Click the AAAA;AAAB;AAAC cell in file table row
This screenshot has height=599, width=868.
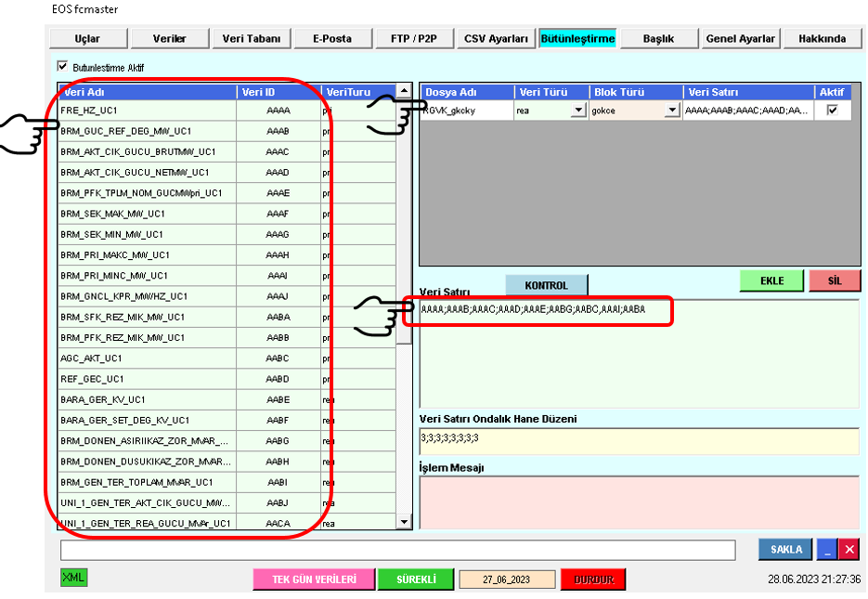[x=748, y=111]
